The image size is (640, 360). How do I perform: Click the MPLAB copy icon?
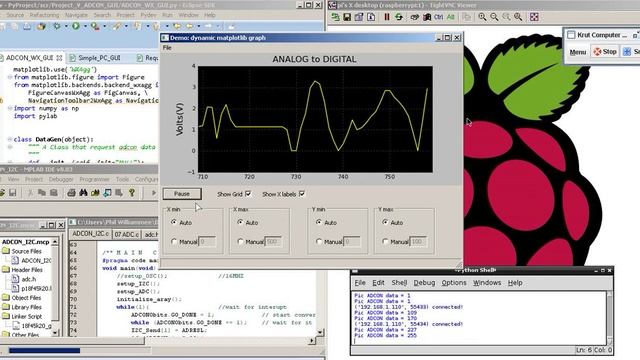point(42,193)
